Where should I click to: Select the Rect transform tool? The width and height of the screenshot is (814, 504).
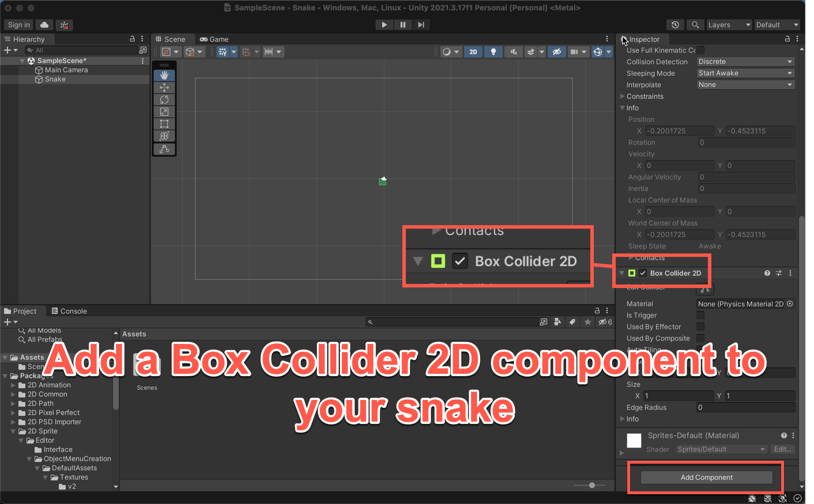tap(164, 124)
